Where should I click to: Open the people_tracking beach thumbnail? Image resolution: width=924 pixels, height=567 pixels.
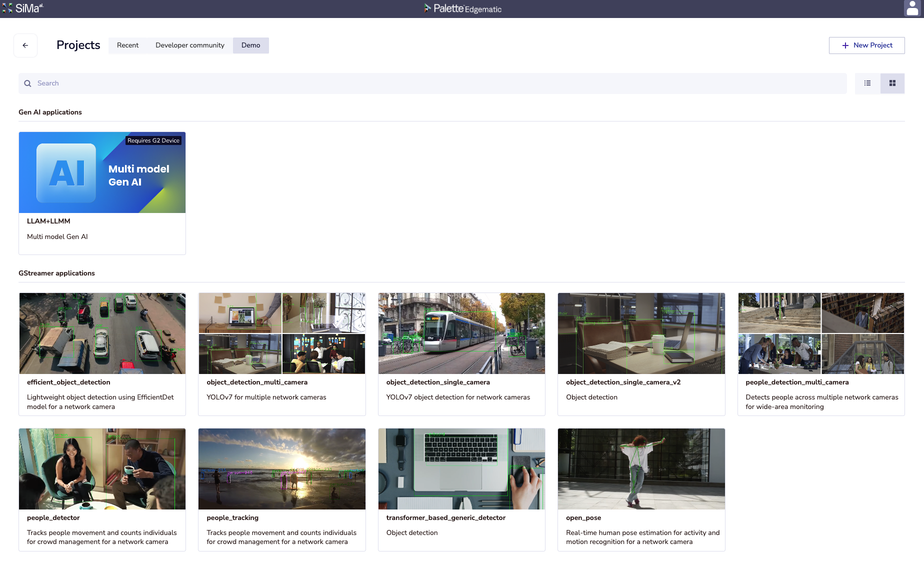(282, 469)
